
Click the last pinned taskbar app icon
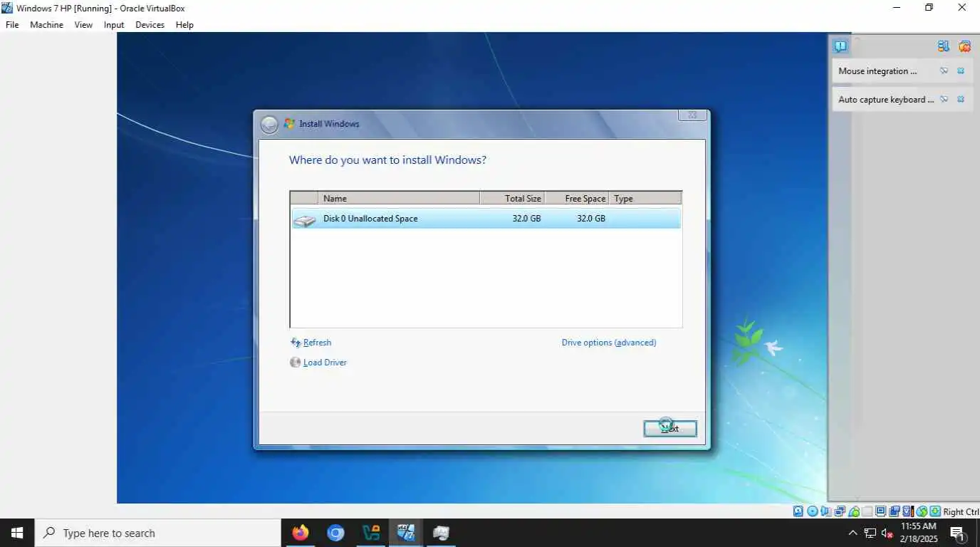point(441,533)
